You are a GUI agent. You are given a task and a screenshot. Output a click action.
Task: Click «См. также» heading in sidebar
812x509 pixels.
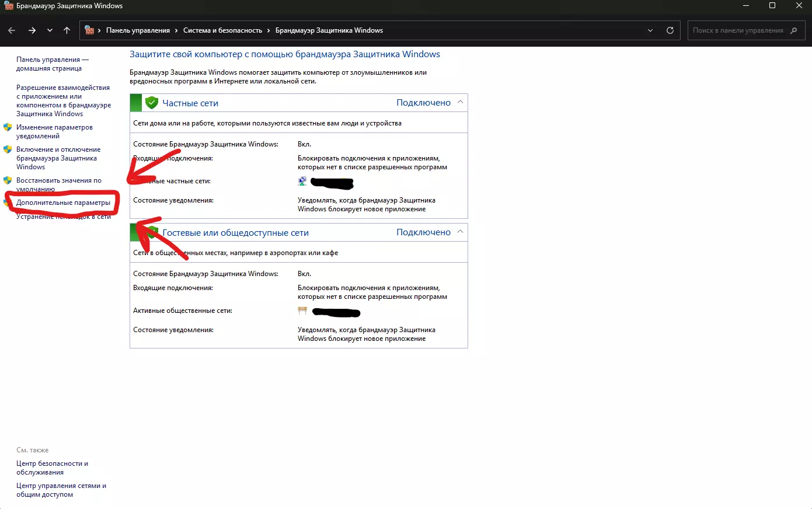tap(33, 450)
